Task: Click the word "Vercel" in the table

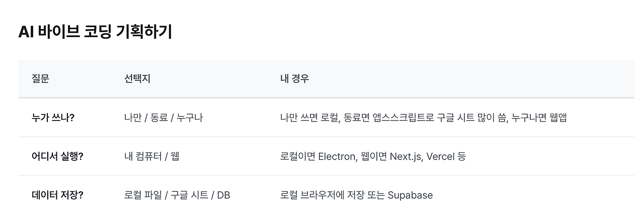Action: click(441, 156)
